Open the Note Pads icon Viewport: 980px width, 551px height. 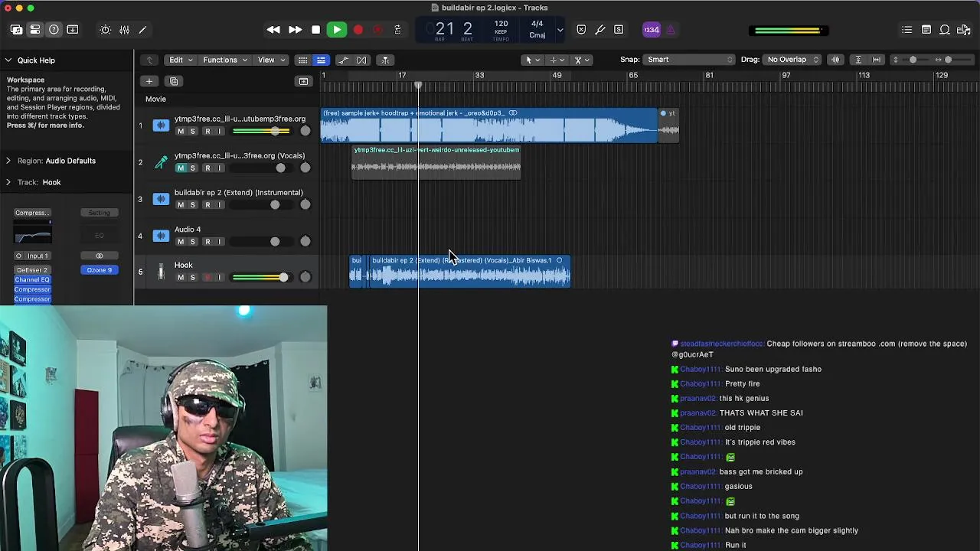tap(926, 30)
